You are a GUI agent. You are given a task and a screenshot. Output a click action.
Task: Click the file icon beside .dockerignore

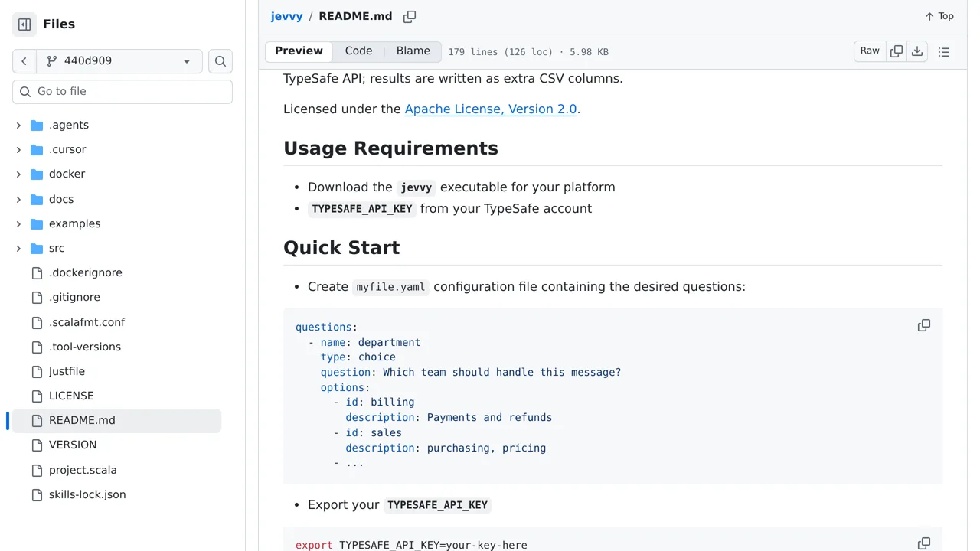coord(37,273)
